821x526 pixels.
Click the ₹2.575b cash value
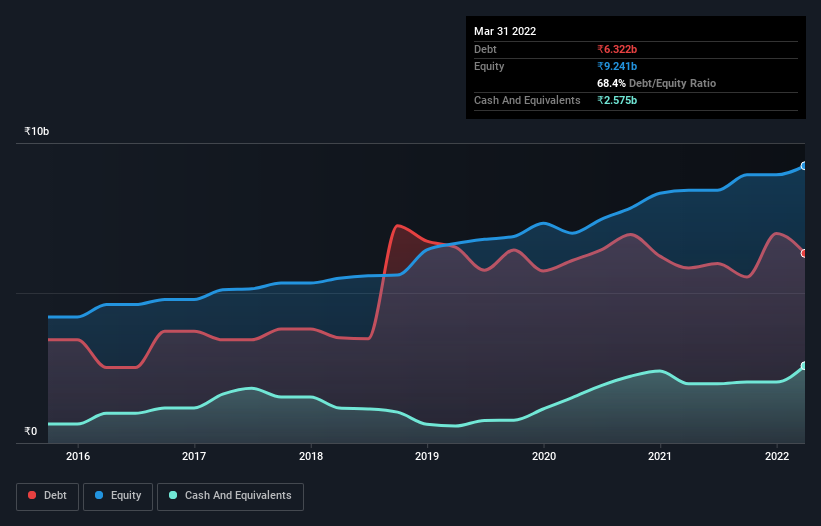point(617,100)
